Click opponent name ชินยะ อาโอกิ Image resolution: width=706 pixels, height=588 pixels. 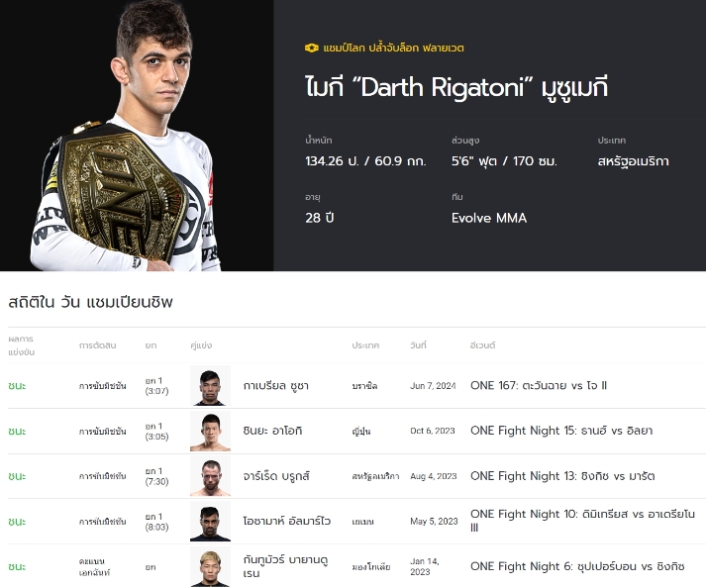pyautogui.click(x=272, y=431)
